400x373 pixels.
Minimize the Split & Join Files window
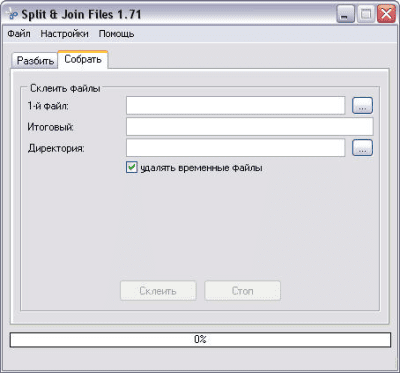pos(346,14)
